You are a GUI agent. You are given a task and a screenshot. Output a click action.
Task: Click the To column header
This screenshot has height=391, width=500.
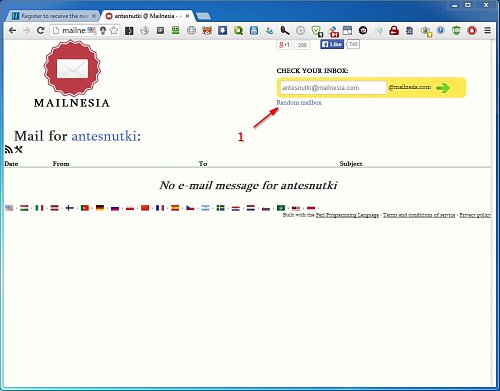point(203,164)
